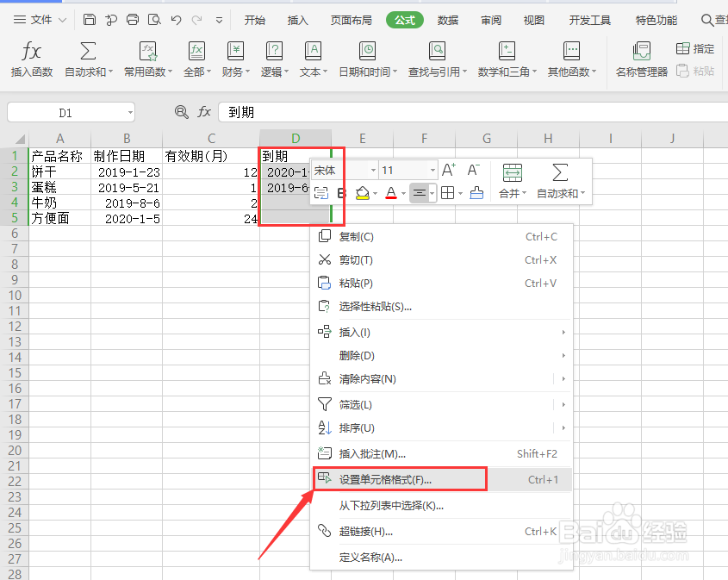Expand the 插入(I) submenu arrow
Image resolution: width=728 pixels, height=580 pixels.
pyautogui.click(x=563, y=333)
